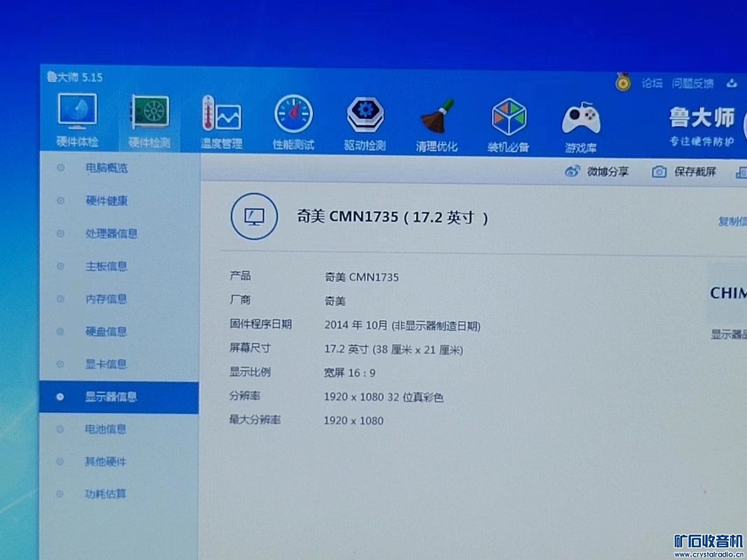Click the 分辨率 label
The width and height of the screenshot is (747, 560).
pyautogui.click(x=245, y=395)
